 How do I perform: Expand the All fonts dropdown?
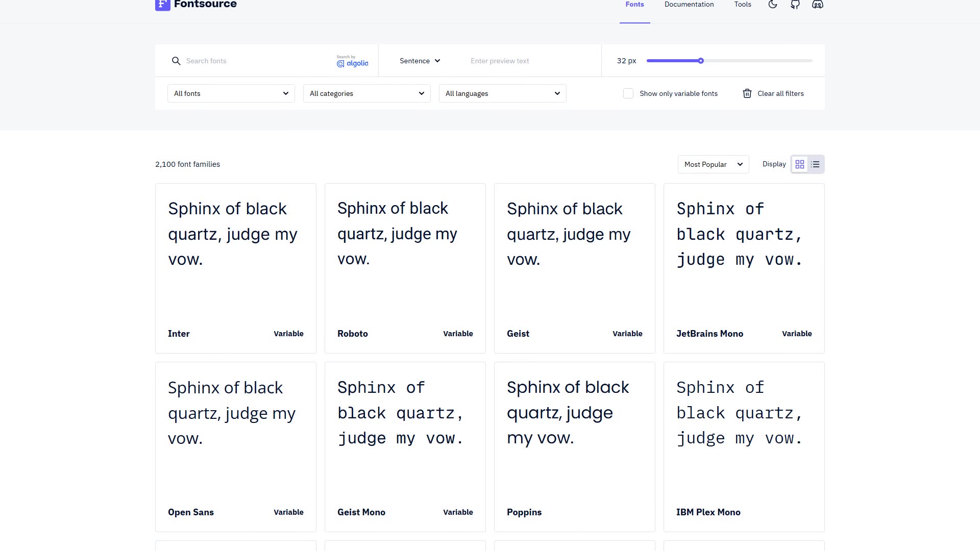point(231,93)
